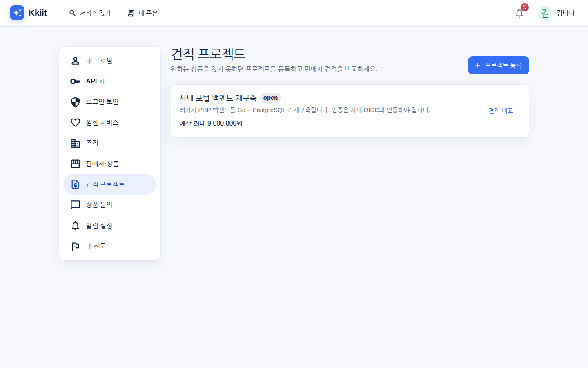Select 견적 프로젝트 sidebar label
Viewport: 588px width, 368px height.
(105, 184)
